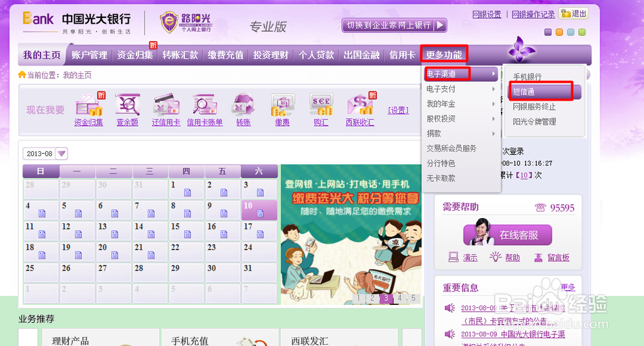
Task: Open the 西联收汇 remittance icon
Action: [360, 105]
